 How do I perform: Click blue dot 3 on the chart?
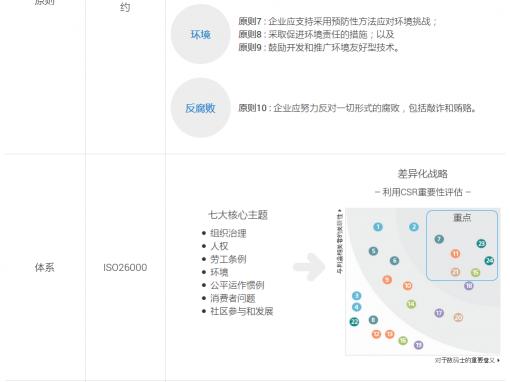click(356, 296)
